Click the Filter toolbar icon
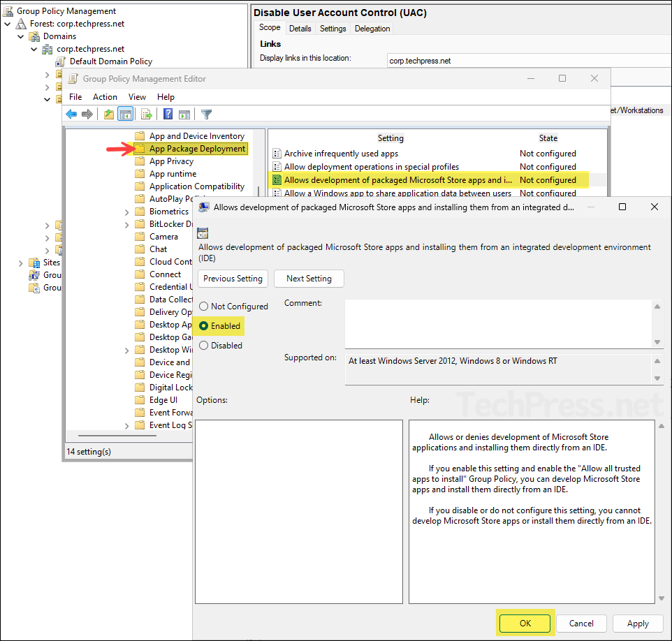The height and width of the screenshot is (641, 672). pyautogui.click(x=205, y=114)
